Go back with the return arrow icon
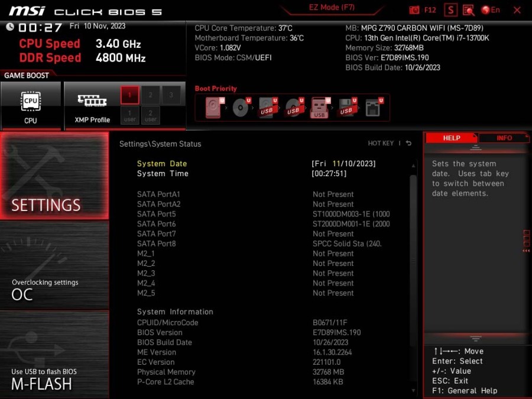 click(x=409, y=144)
